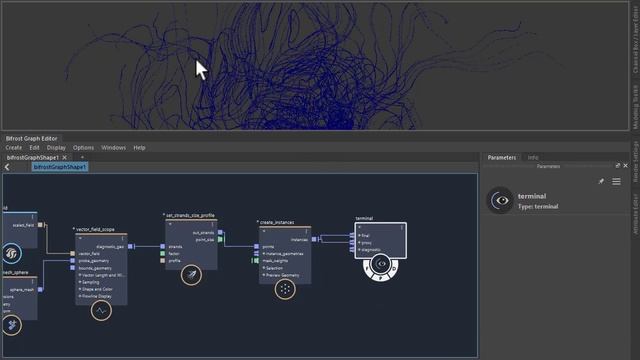Screen dimensions: 640x360
Task: Pin the Parameters panel with the pin icon
Action: (601, 181)
